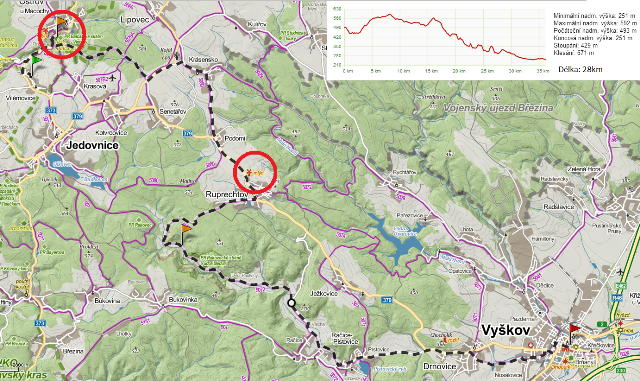
Task: Click the Vojenský újezd Březina area label
Action: (x=498, y=108)
